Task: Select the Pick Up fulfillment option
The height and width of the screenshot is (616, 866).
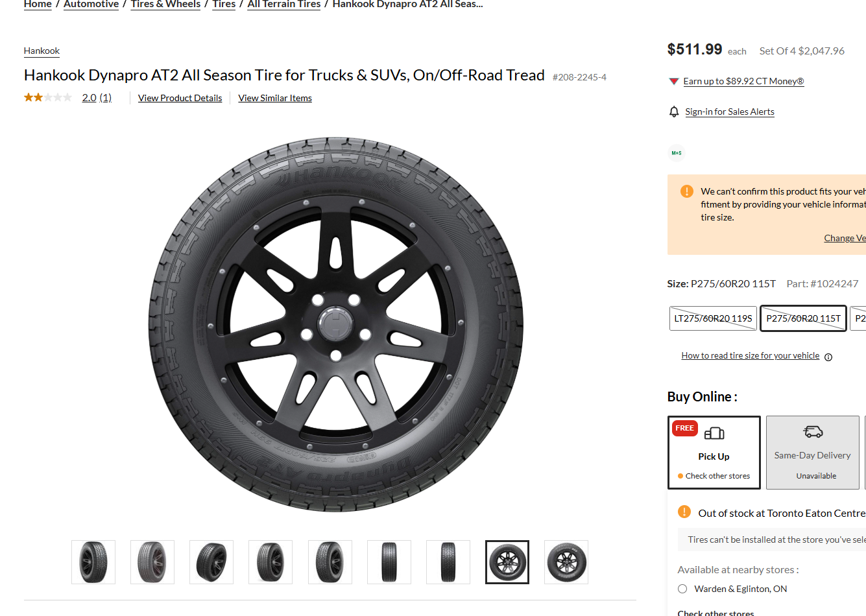Action: point(714,453)
